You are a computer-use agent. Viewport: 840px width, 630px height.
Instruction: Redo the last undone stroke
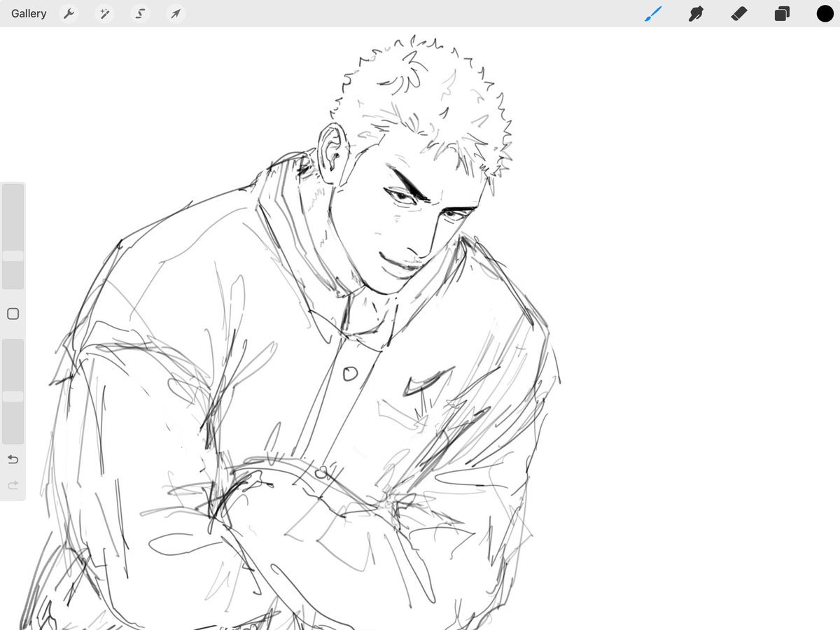(x=13, y=485)
